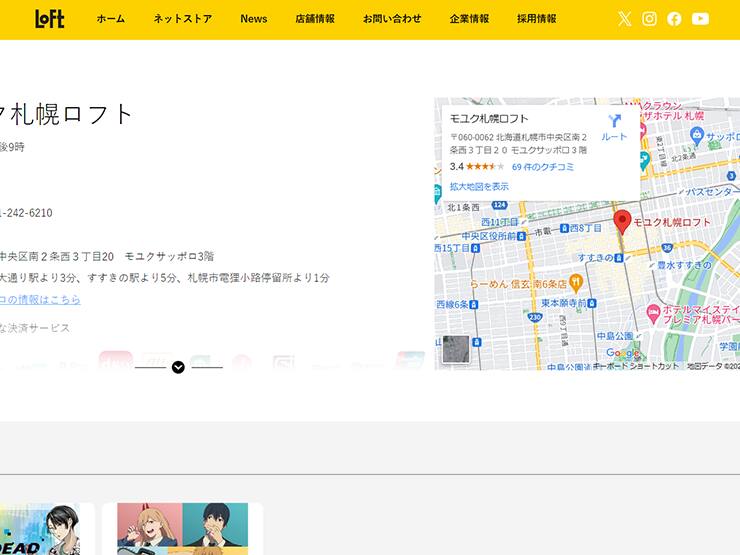Image resolution: width=740 pixels, height=555 pixels.
Task: Open the Instagram social icon
Action: point(649,19)
